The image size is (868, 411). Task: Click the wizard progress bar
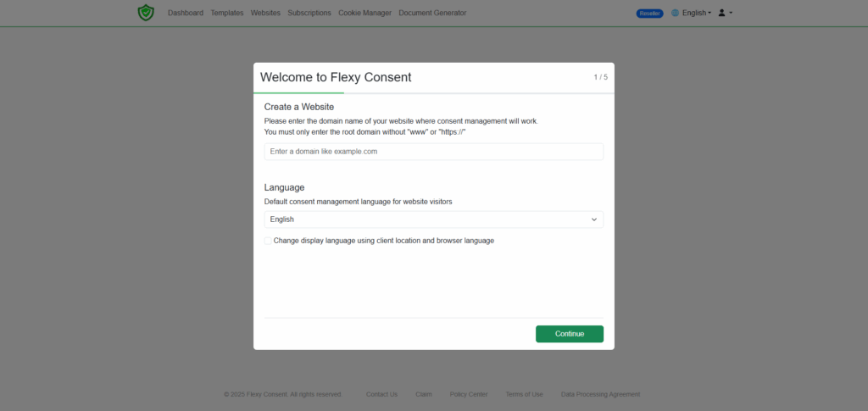[434, 93]
